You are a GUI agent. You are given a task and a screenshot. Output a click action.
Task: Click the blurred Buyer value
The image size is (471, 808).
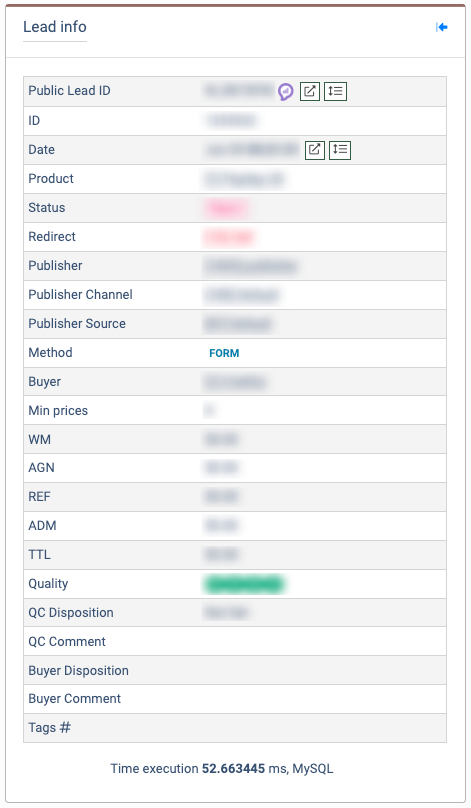click(235, 382)
